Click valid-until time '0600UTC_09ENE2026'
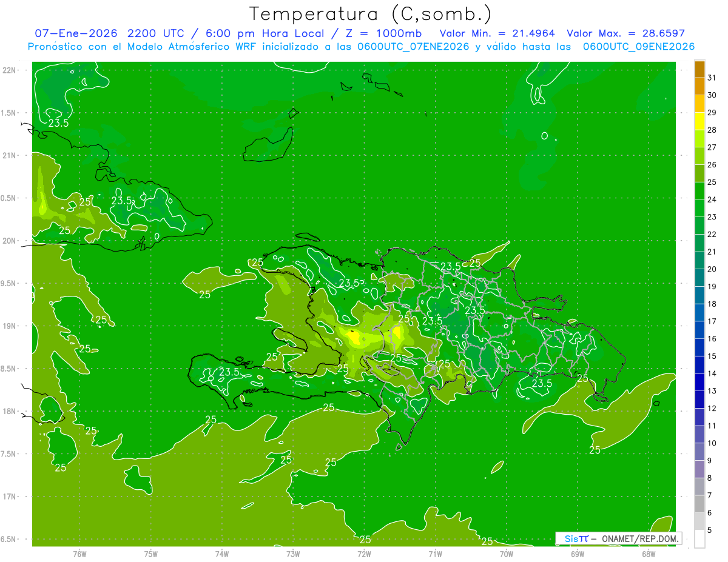 point(639,47)
